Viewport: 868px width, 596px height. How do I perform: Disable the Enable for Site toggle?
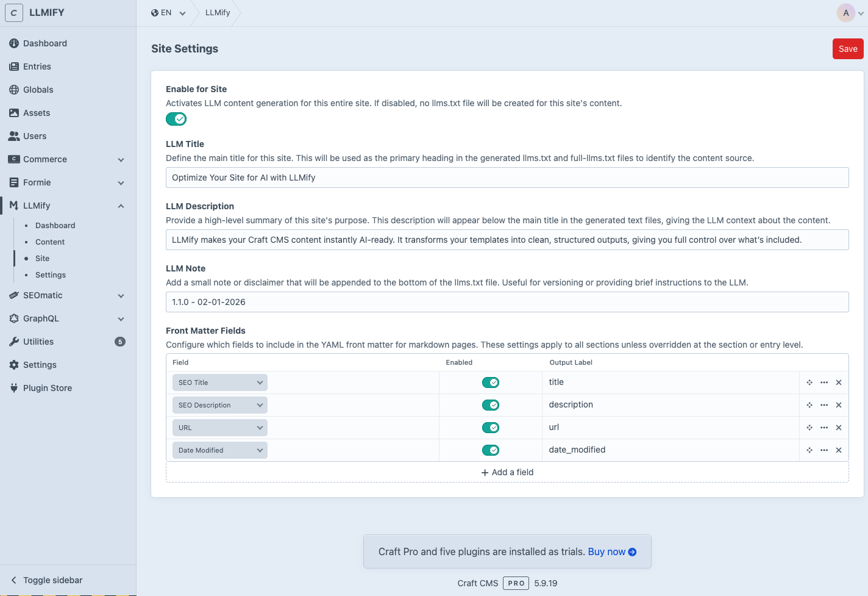pyautogui.click(x=176, y=119)
